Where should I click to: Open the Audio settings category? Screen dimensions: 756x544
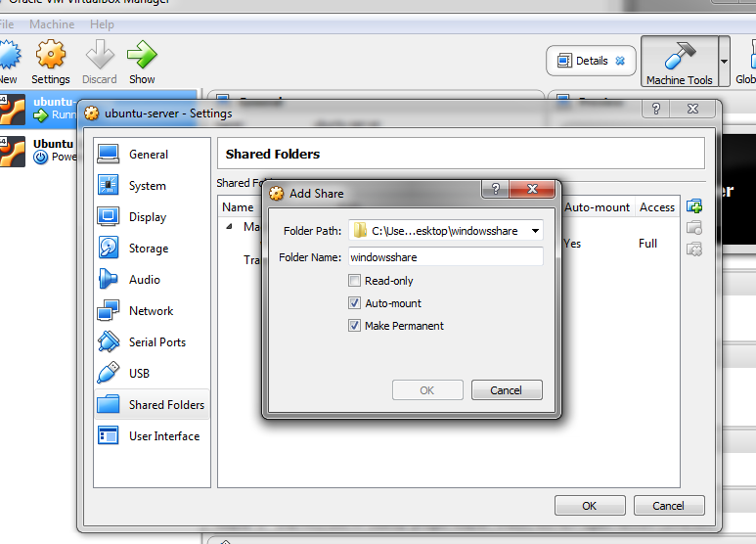152,280
